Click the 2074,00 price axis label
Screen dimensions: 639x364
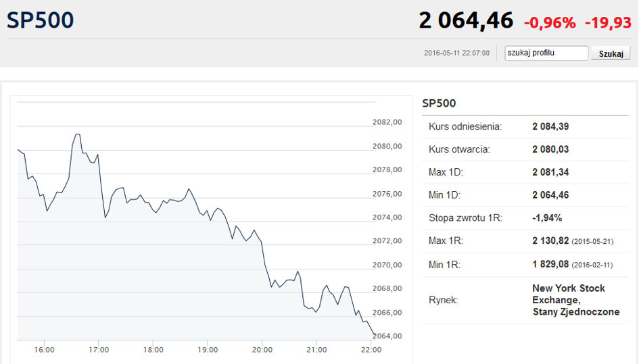pyautogui.click(x=387, y=217)
